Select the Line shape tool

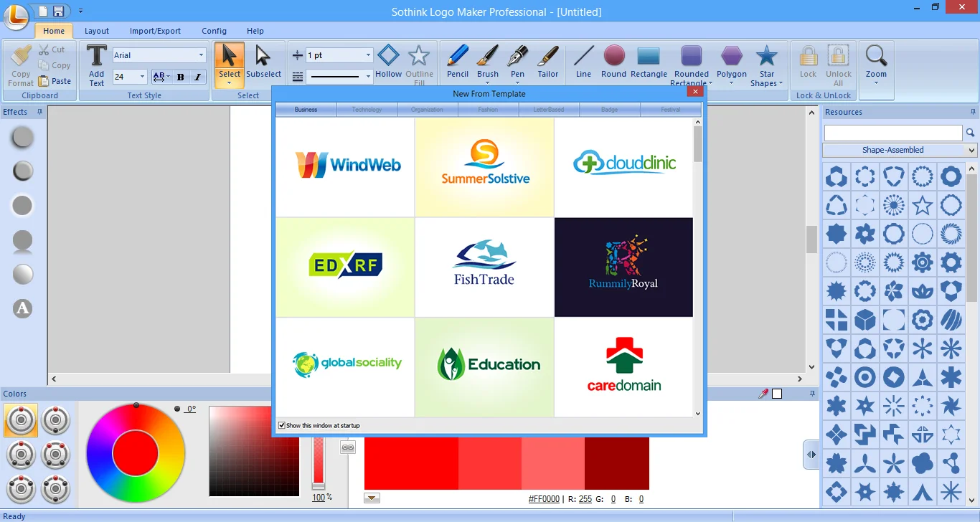pyautogui.click(x=584, y=62)
